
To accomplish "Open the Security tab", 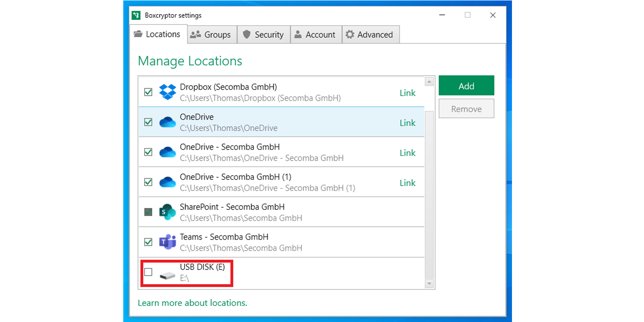I will pos(264,34).
